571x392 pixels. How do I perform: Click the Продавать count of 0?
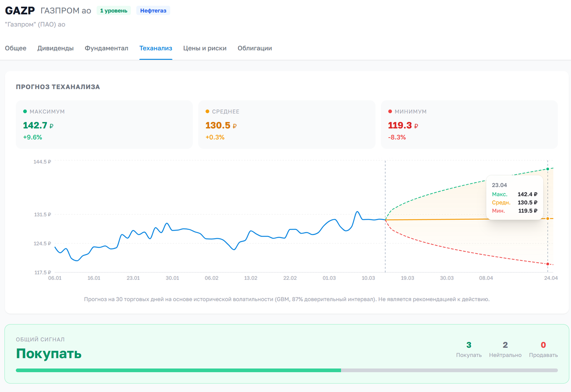pos(543,345)
